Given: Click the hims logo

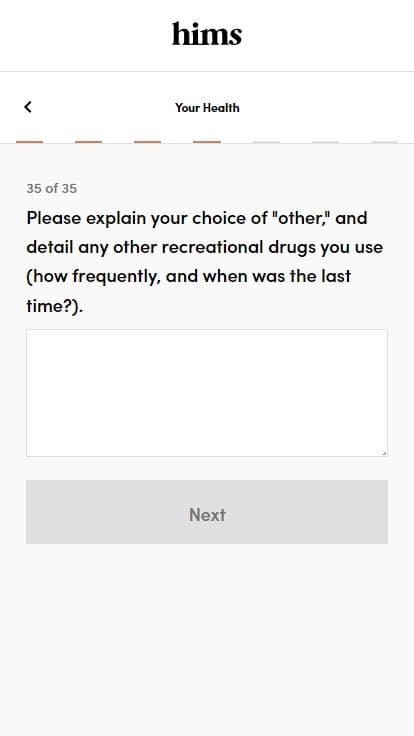Looking at the screenshot, I should pos(207,34).
